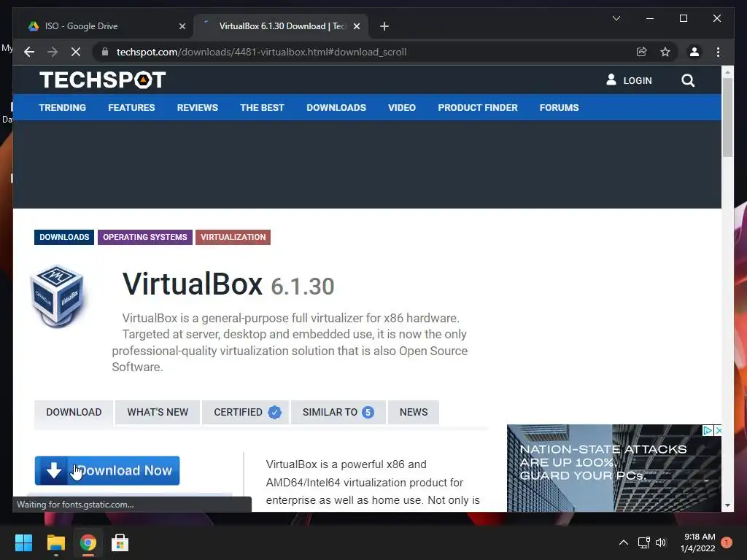Screen dimensions: 747x560
Task: Go back to the previous page
Action: pos(29,52)
